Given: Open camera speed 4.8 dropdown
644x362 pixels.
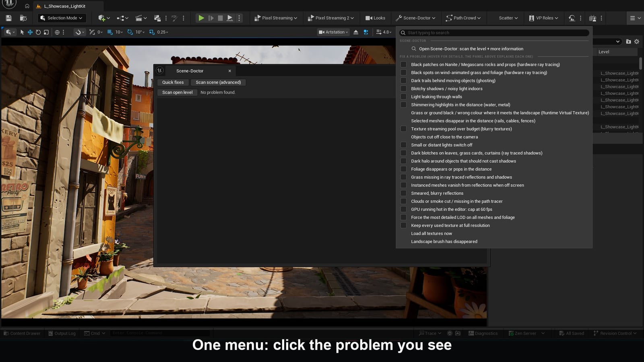Looking at the screenshot, I should (x=384, y=32).
